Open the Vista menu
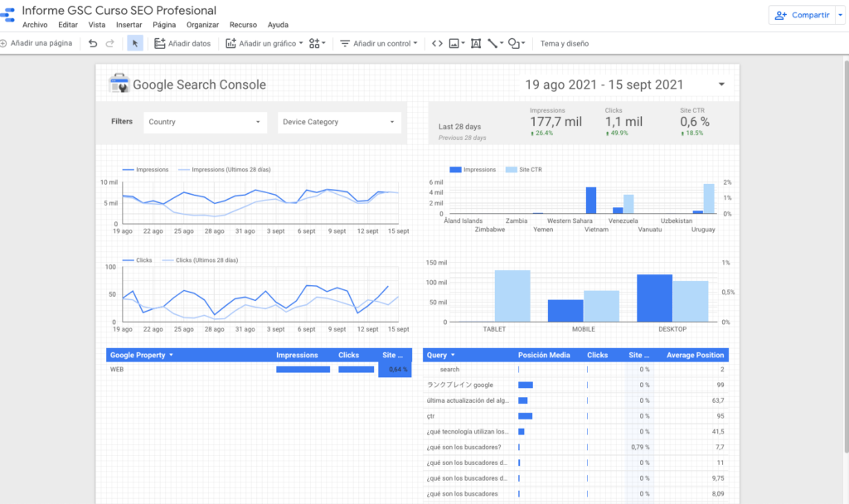 point(97,25)
